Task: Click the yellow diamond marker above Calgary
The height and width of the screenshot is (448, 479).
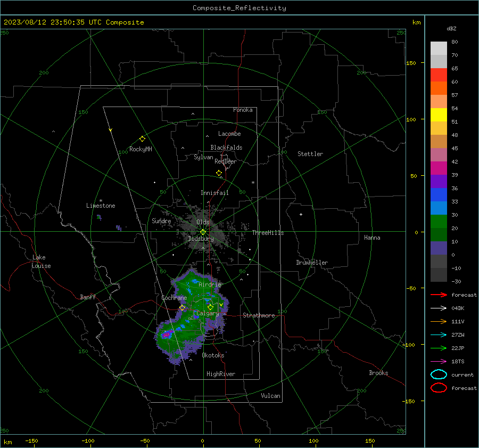Action: (x=210, y=307)
